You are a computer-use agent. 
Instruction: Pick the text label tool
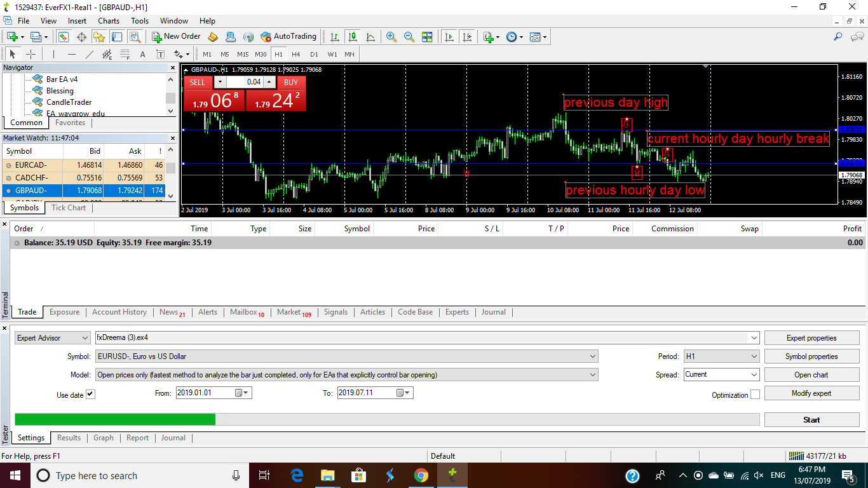(x=142, y=54)
